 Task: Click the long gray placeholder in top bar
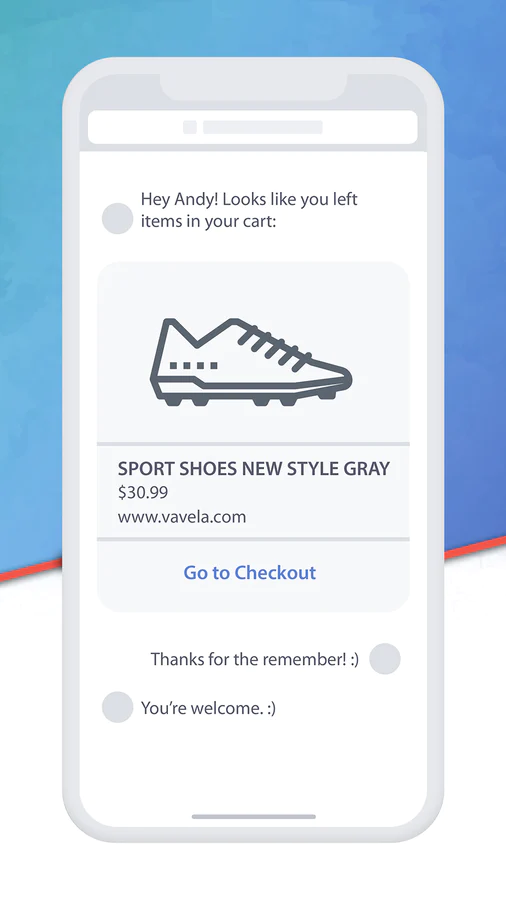coord(263,127)
